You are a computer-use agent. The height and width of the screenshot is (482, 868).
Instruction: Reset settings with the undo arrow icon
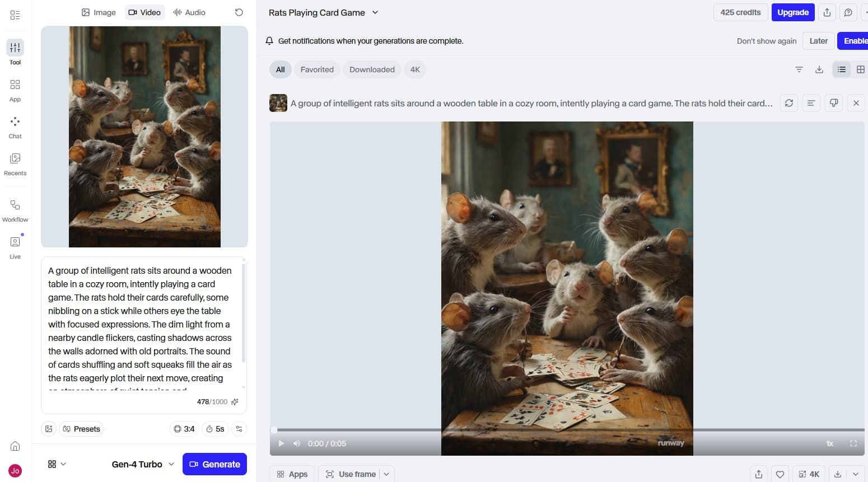239,12
